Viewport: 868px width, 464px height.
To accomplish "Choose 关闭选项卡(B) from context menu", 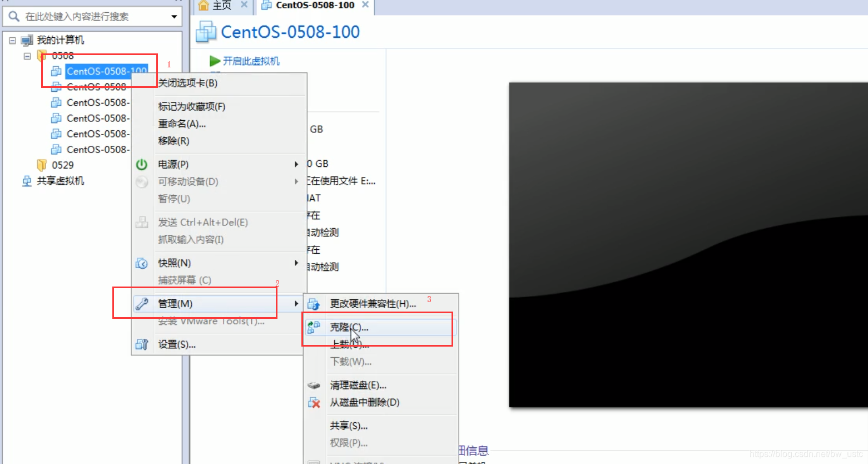I will click(x=188, y=83).
